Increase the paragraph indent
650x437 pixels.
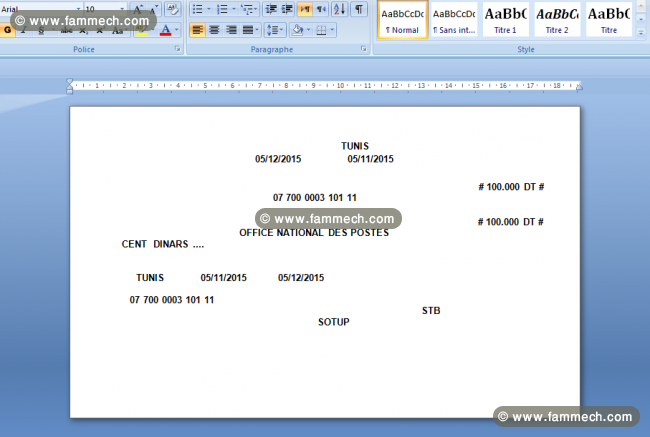coord(287,9)
